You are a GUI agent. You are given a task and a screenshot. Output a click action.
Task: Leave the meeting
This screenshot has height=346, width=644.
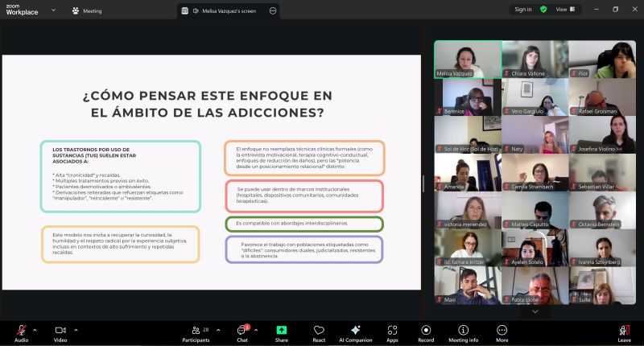(x=624, y=332)
